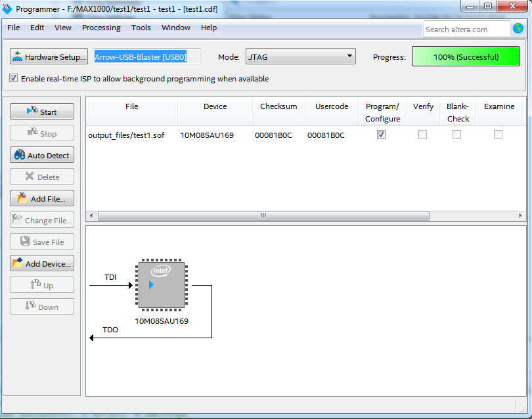The height and width of the screenshot is (419, 532).
Task: Click the Quartus Programmer title bar icon
Action: [x=7, y=9]
